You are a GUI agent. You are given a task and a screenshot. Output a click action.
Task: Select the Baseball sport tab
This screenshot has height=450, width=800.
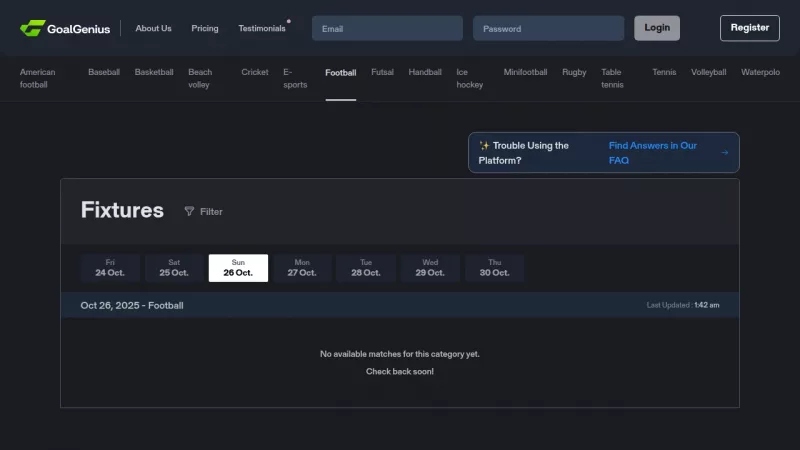click(x=104, y=72)
